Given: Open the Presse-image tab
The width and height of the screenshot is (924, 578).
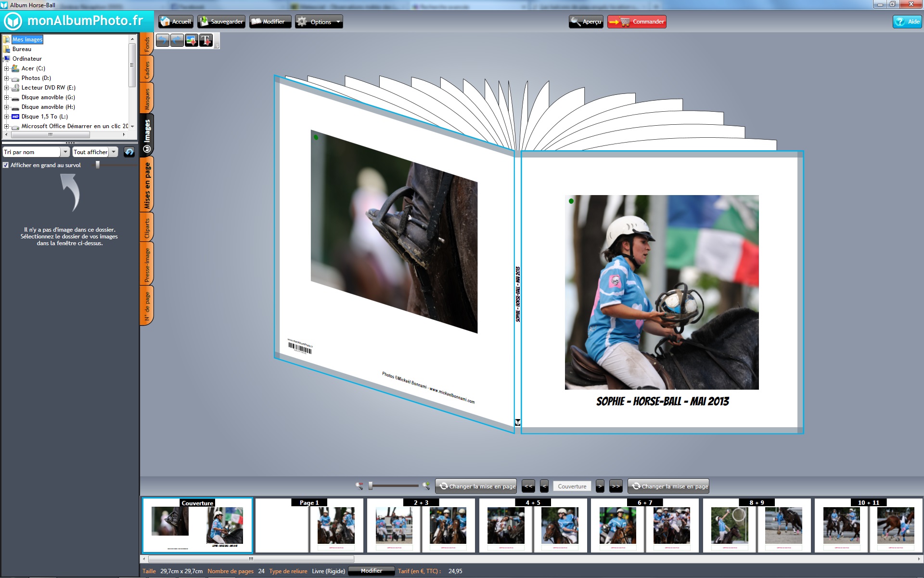Looking at the screenshot, I should (147, 264).
